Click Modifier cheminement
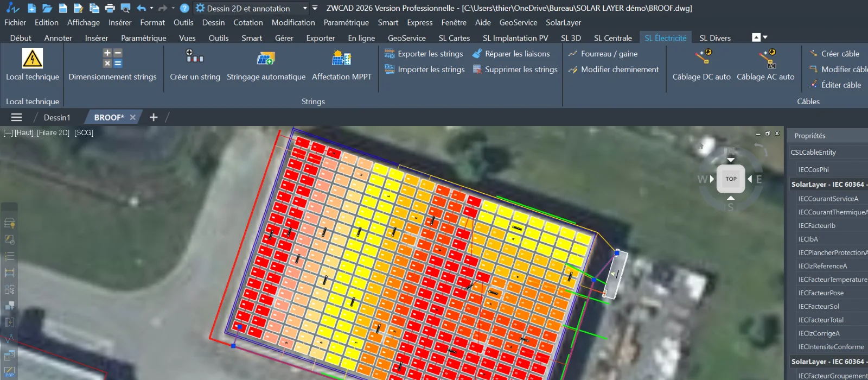This screenshot has height=380, width=868. 613,69
